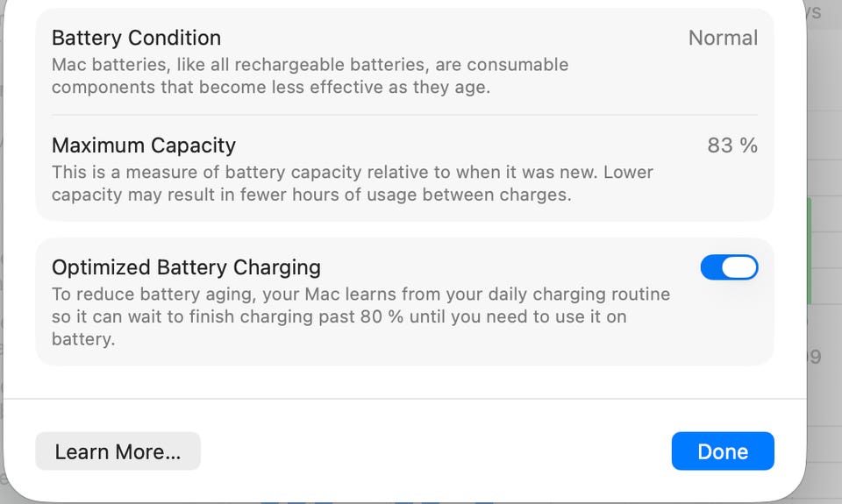Click the Battery Condition heading
842x504 pixels.
coord(136,38)
